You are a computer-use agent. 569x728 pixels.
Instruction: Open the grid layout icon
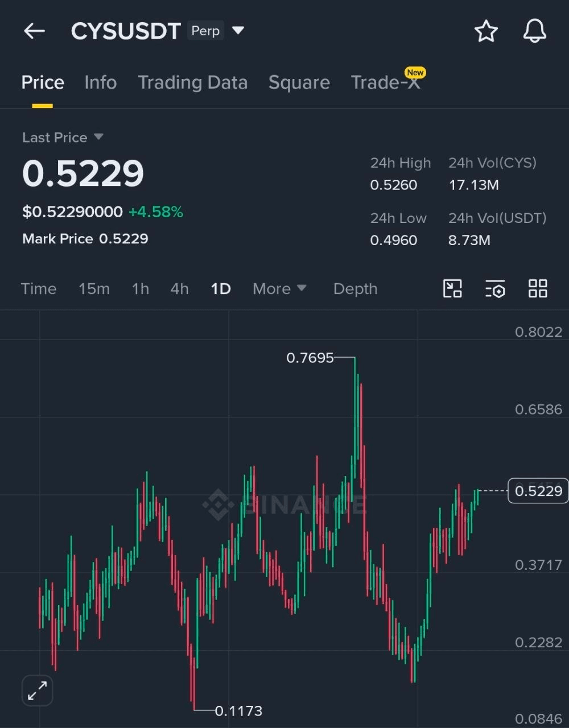[538, 289]
